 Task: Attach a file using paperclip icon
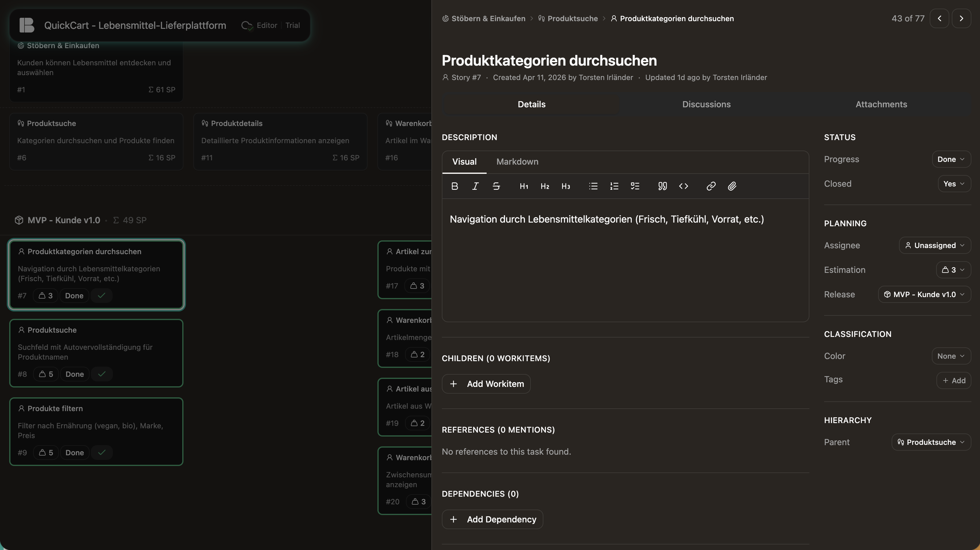732,186
